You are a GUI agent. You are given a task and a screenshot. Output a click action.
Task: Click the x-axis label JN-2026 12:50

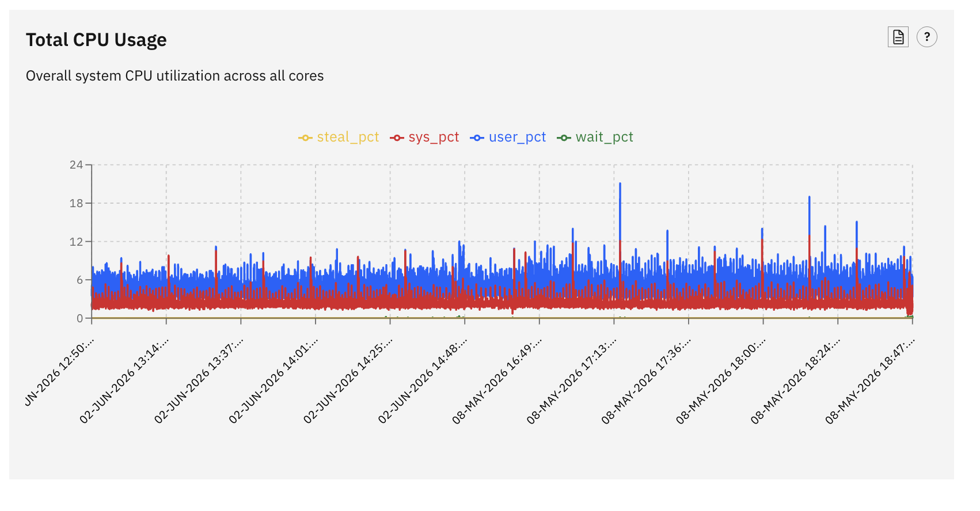click(59, 372)
